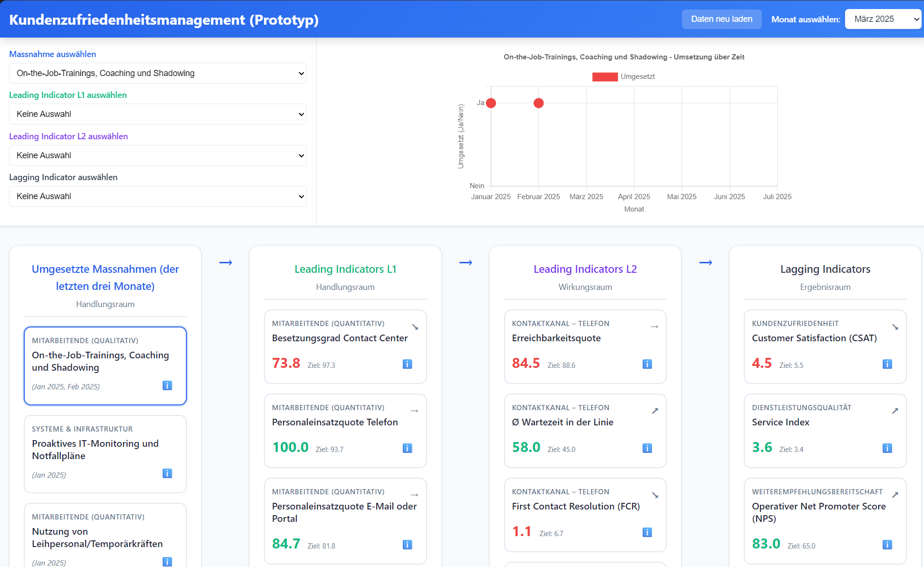Open the Massnahme auswählen dropdown
This screenshot has width=924, height=567.
click(x=157, y=73)
